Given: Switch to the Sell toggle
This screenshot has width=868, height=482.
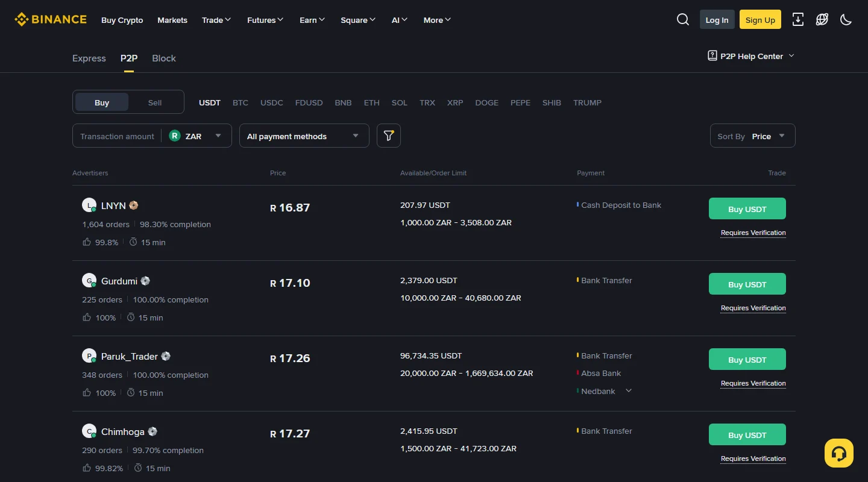Looking at the screenshot, I should [x=155, y=102].
